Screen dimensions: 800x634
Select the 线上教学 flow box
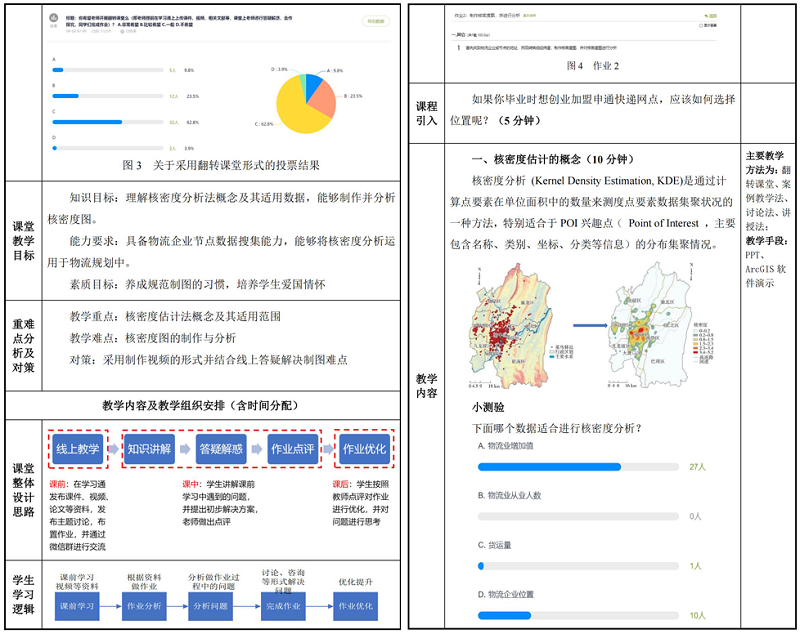pos(78,450)
